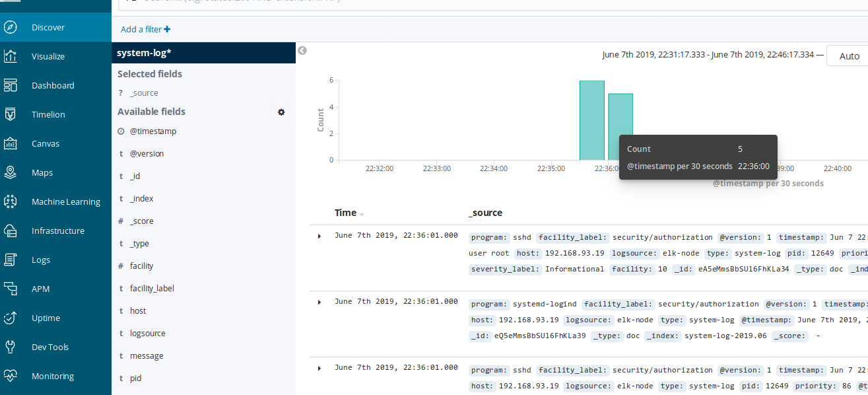Click the Maps pin icon
The image size is (868, 395).
(x=10, y=172)
